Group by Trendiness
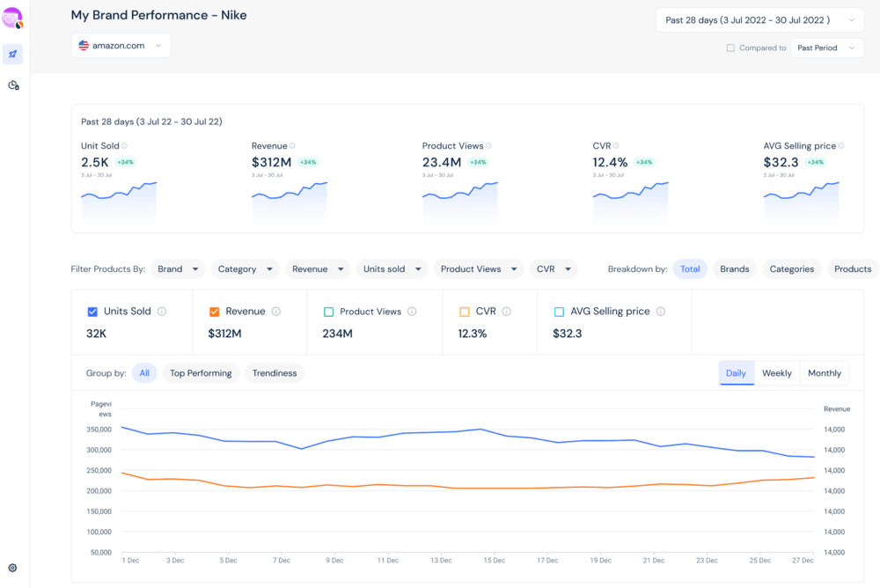 coord(275,373)
